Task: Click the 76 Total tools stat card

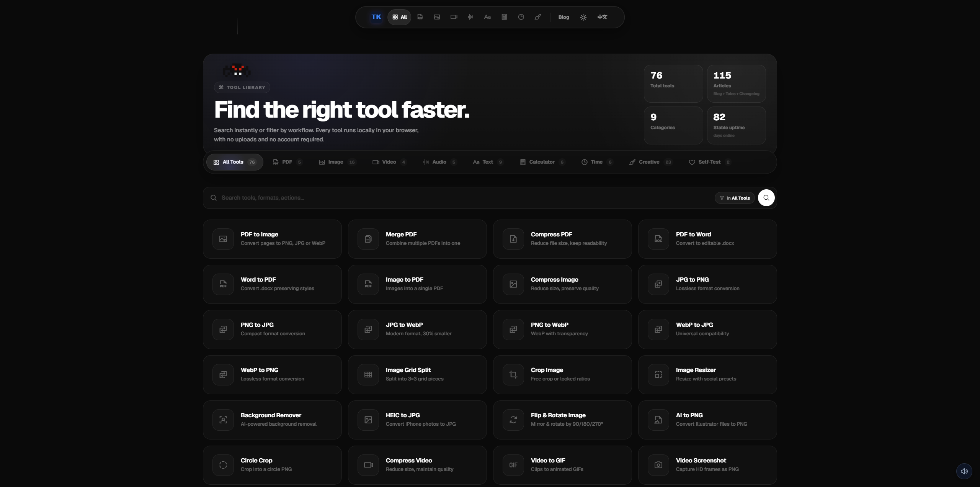Action: click(x=673, y=84)
